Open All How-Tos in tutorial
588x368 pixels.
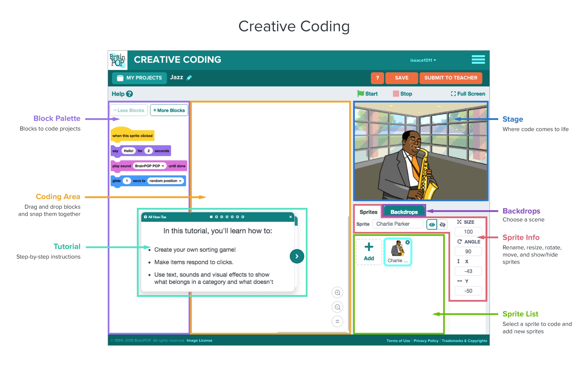pyautogui.click(x=155, y=217)
